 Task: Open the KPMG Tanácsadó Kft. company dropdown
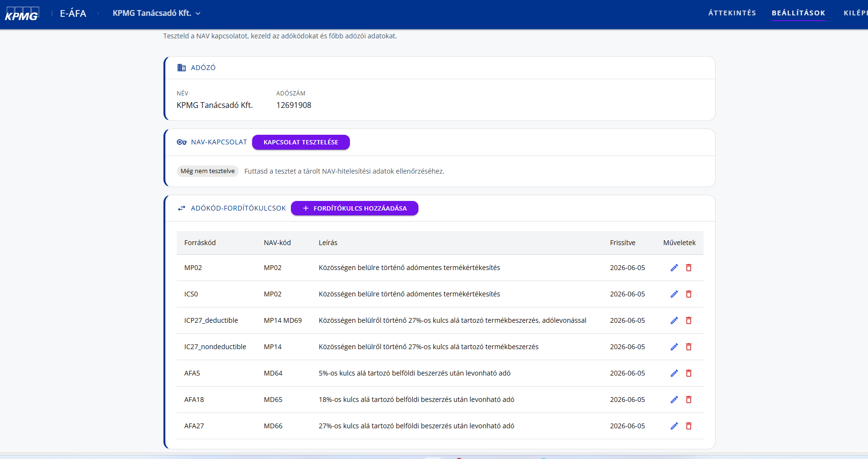(157, 13)
